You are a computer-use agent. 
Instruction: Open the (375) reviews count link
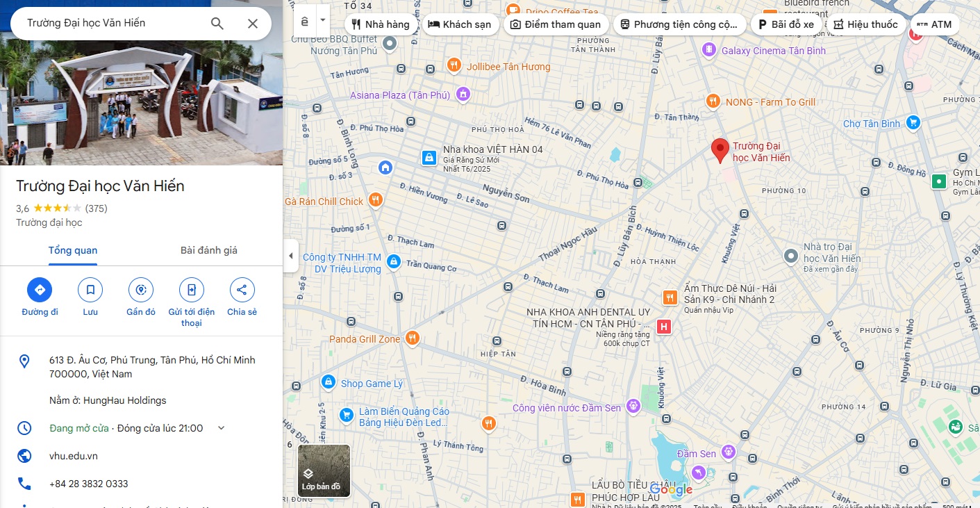coord(96,208)
